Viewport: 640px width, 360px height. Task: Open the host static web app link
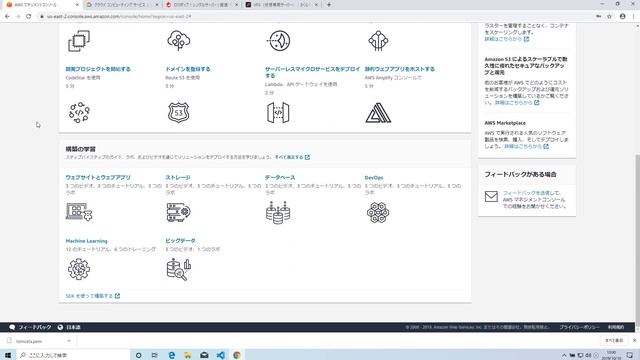click(x=400, y=69)
